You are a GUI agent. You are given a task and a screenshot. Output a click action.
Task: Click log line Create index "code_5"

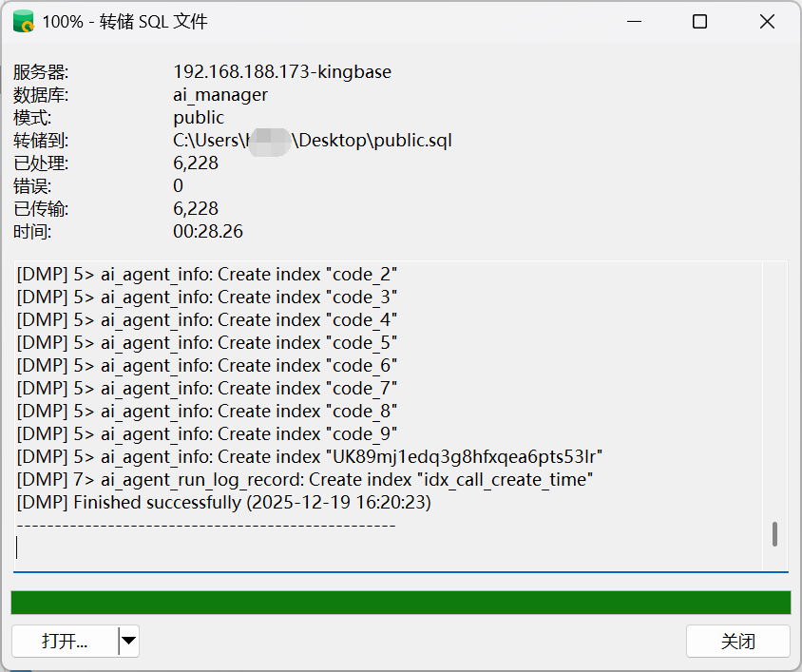tap(207, 342)
